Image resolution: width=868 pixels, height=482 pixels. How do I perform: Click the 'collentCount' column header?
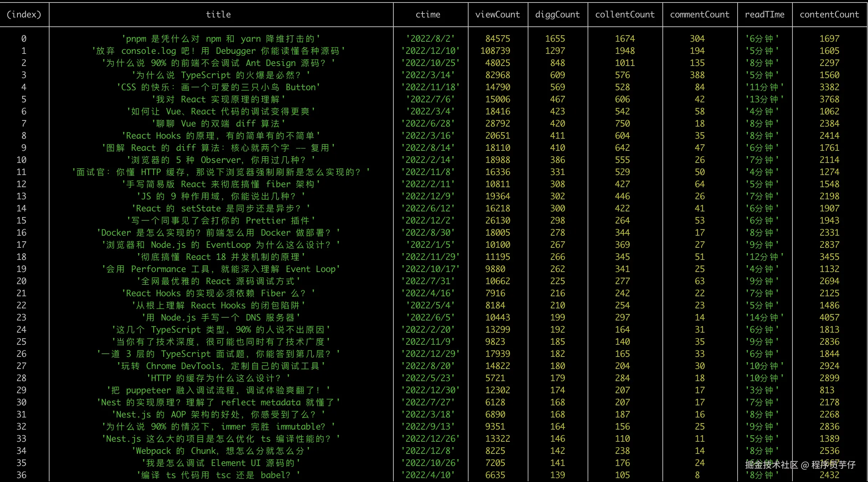point(625,15)
